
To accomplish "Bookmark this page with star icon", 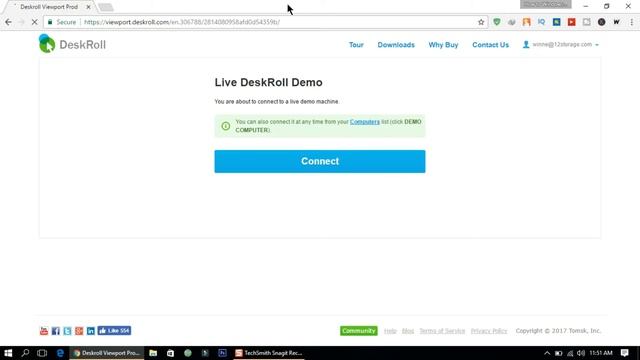I will tap(481, 22).
